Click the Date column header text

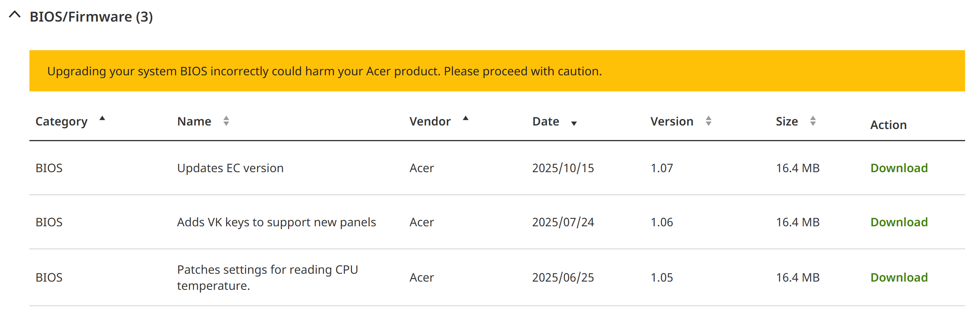coord(546,122)
